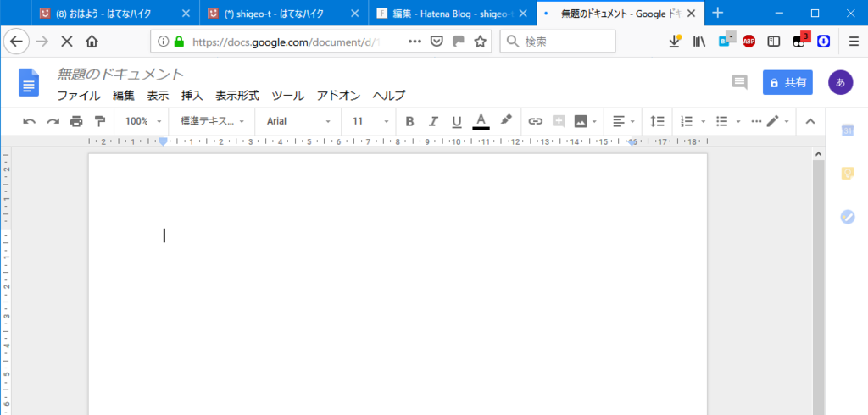Toggle bold formatting
Viewport: 868px width, 415px height.
[x=409, y=121]
